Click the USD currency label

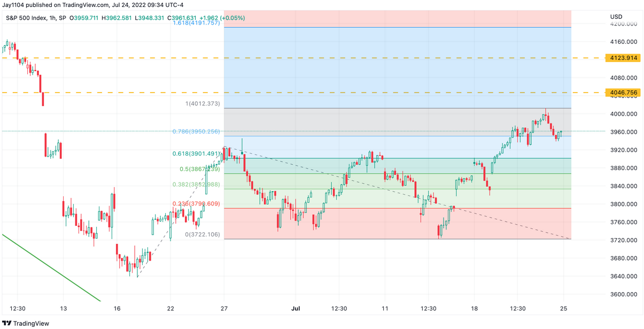(x=616, y=17)
